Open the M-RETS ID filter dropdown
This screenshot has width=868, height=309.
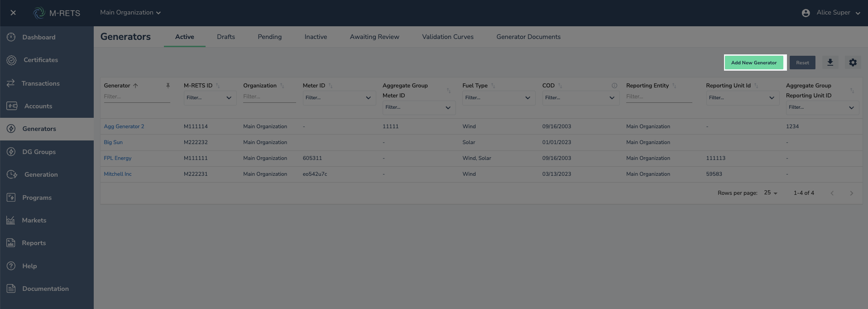[210, 98]
